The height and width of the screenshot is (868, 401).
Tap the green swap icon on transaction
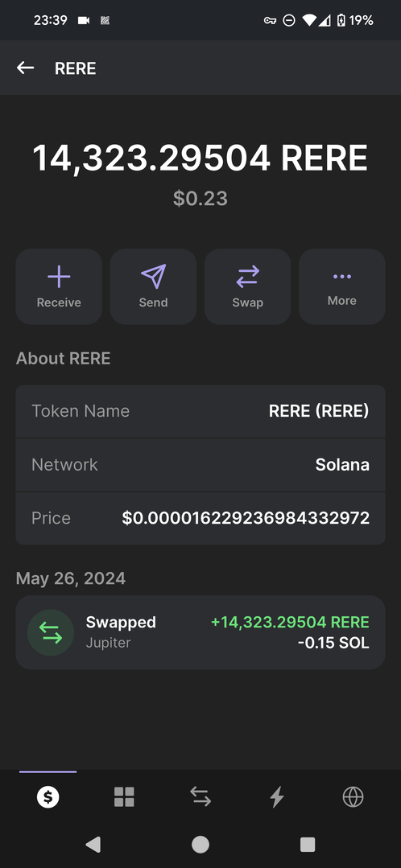tap(51, 632)
